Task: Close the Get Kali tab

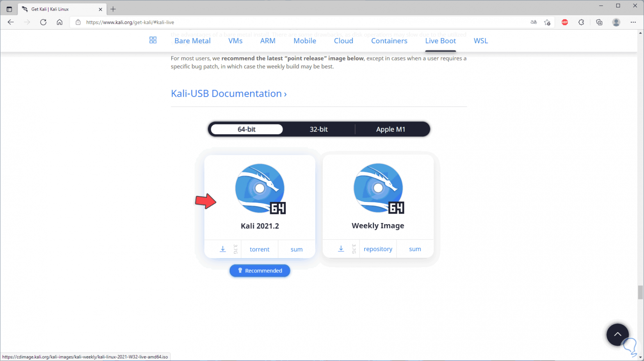Action: [x=100, y=9]
